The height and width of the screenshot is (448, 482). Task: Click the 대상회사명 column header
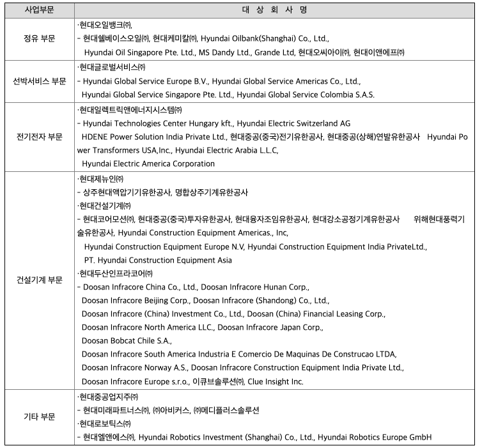click(x=274, y=10)
